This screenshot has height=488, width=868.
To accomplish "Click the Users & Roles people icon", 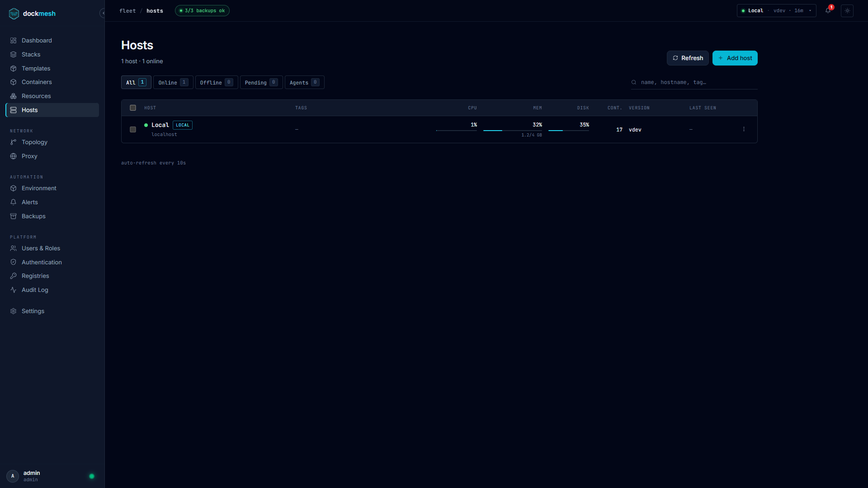I will 14,248.
